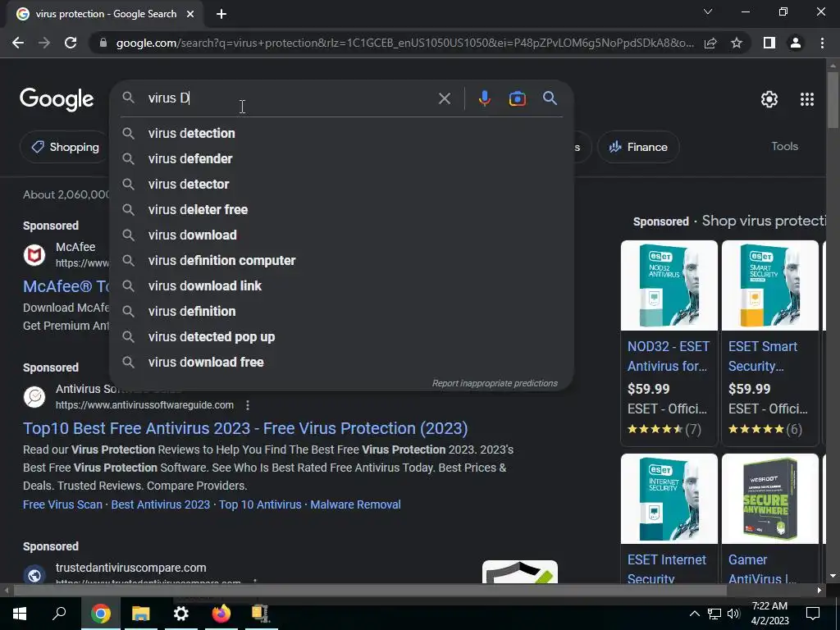Open Google apps grid
The height and width of the screenshot is (630, 840).
[807, 99]
